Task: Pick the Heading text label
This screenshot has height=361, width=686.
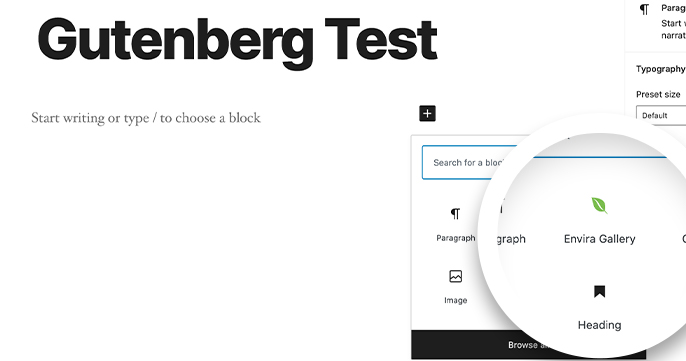Action: coord(599,325)
